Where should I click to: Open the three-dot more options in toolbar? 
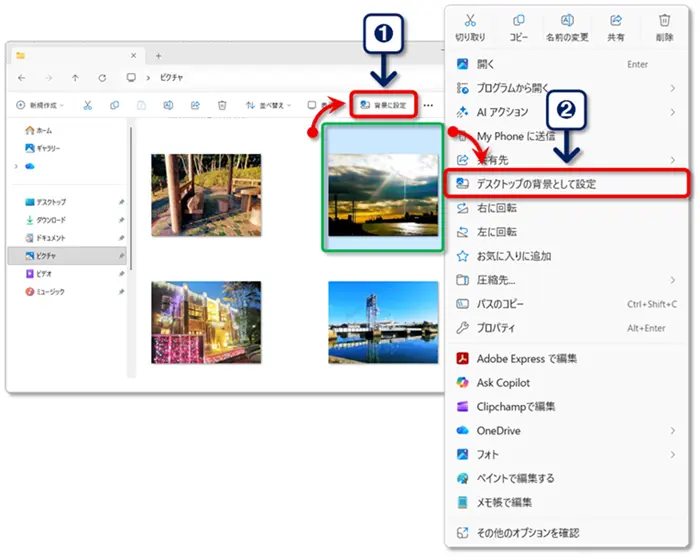coord(429,105)
